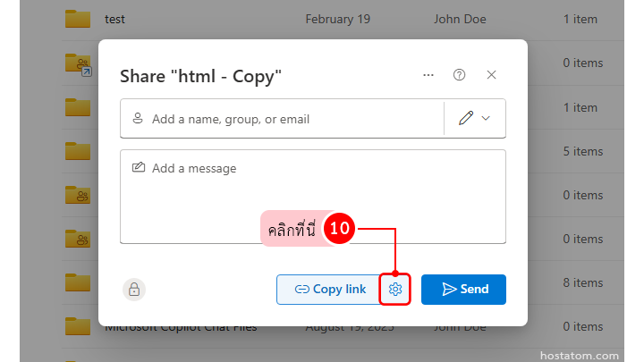Open sharing settings gear icon
Viewport: 644px width, 362px height.
[396, 289]
